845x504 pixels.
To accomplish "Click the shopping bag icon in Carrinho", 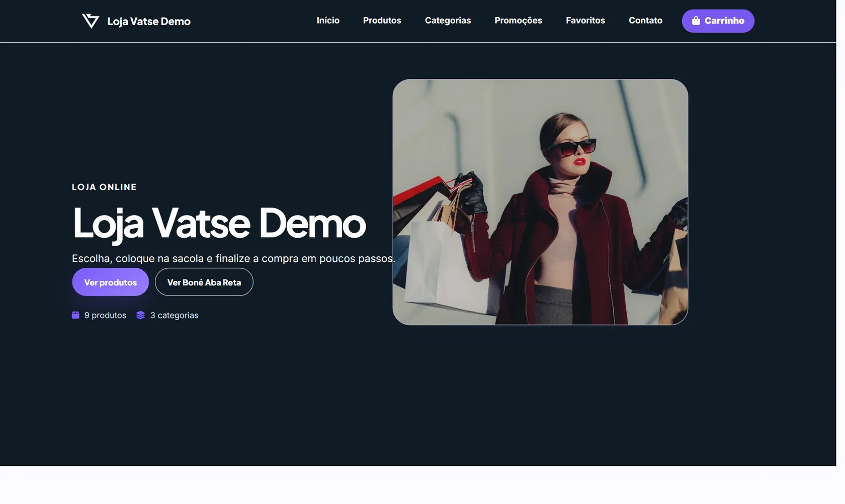I will point(696,21).
